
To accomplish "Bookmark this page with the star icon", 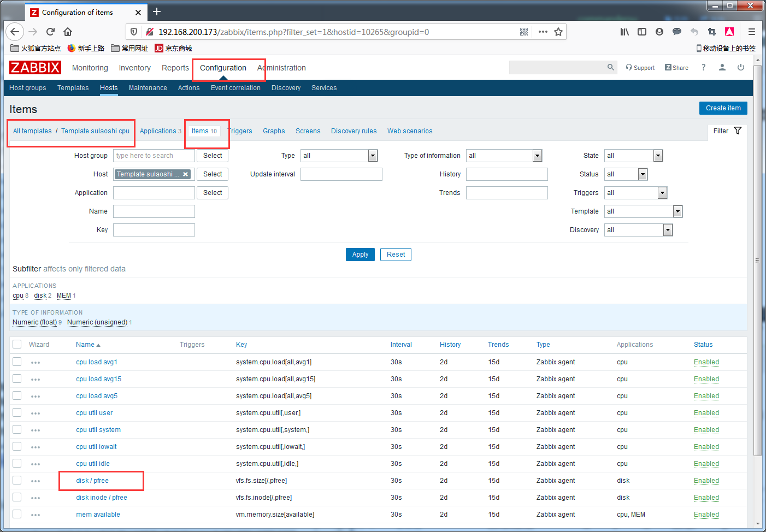I will tap(558, 32).
